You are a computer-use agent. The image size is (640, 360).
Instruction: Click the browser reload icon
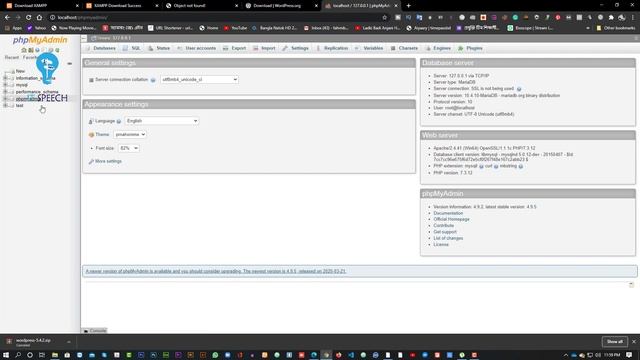pyautogui.click(x=29, y=18)
